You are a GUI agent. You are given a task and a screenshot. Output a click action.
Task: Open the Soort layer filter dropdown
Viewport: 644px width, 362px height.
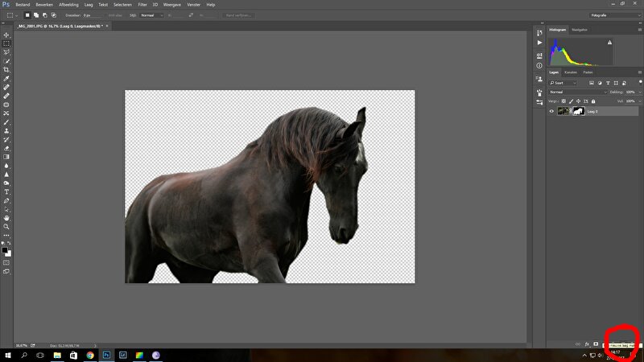pos(563,83)
